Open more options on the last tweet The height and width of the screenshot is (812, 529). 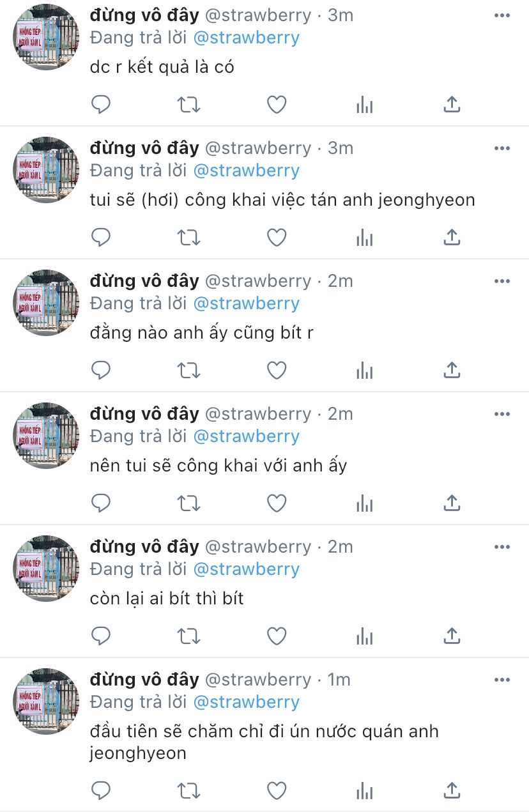point(502,680)
